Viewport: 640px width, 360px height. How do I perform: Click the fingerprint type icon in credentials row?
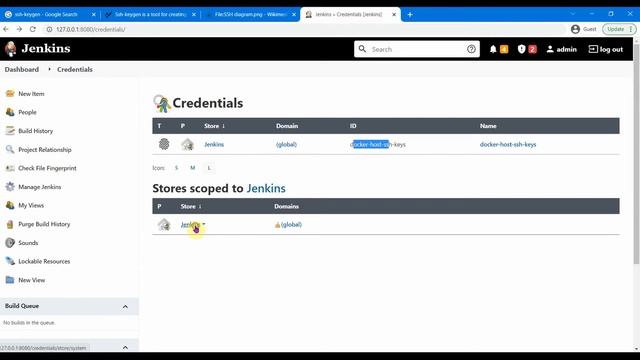tap(164, 144)
